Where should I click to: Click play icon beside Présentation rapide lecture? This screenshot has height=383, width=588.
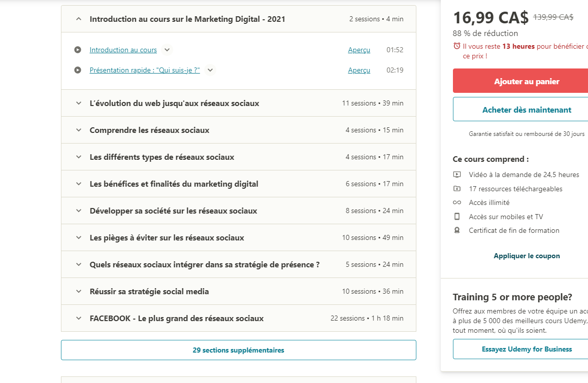click(78, 70)
